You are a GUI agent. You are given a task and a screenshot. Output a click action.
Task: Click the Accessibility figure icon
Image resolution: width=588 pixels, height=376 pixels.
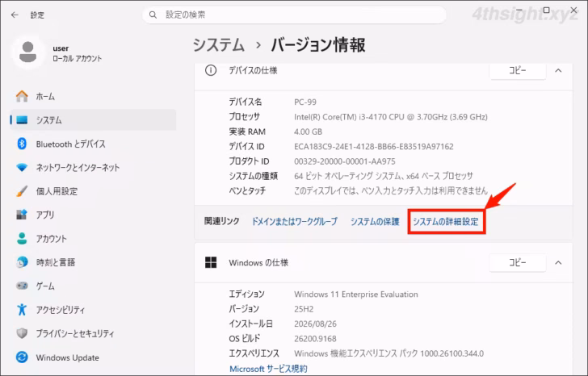[22, 310]
